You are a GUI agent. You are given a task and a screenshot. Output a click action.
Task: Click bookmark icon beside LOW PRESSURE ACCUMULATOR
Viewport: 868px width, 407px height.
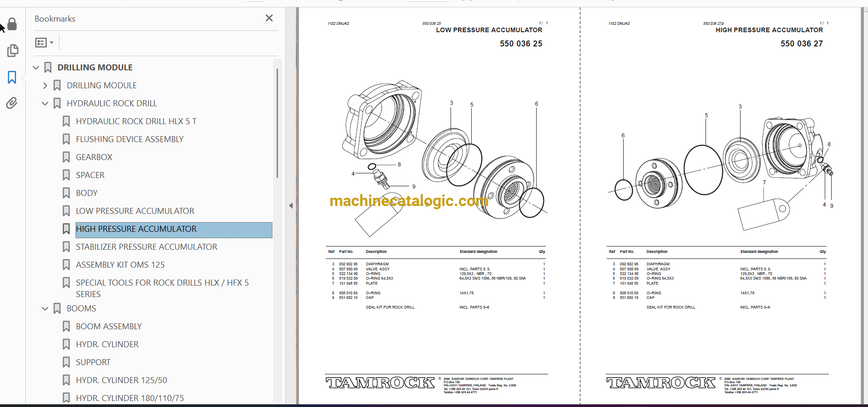click(66, 211)
